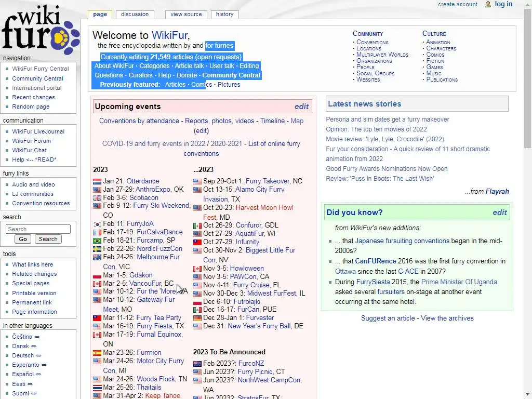Edit the Upcoming events section
Viewport: 532px width, 399px height.
pos(301,107)
